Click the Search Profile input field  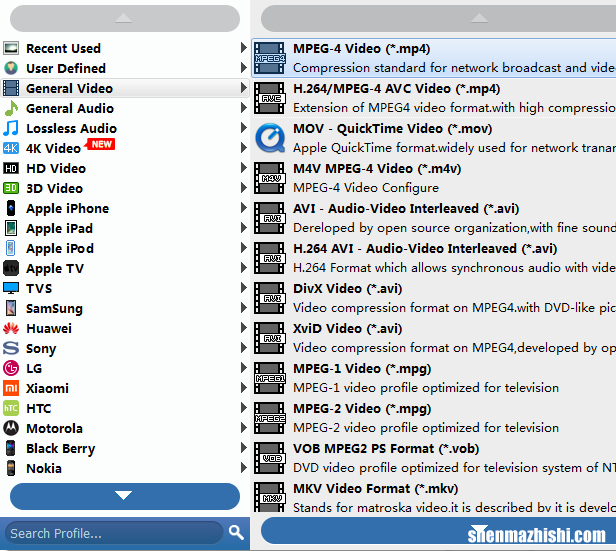coord(112,532)
